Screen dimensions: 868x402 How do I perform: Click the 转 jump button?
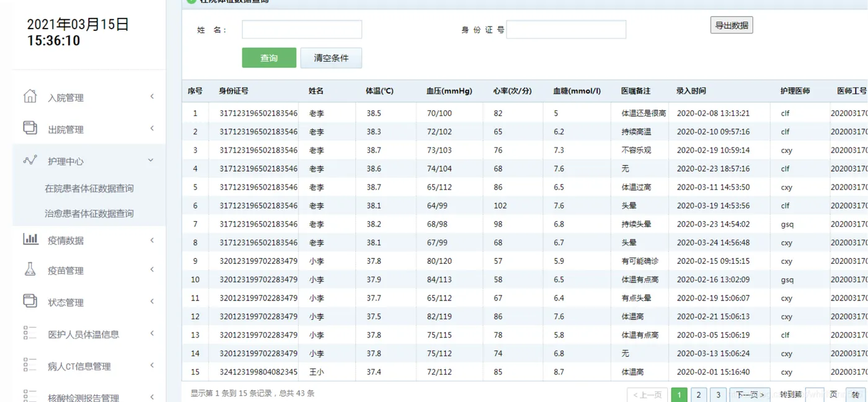(856, 395)
